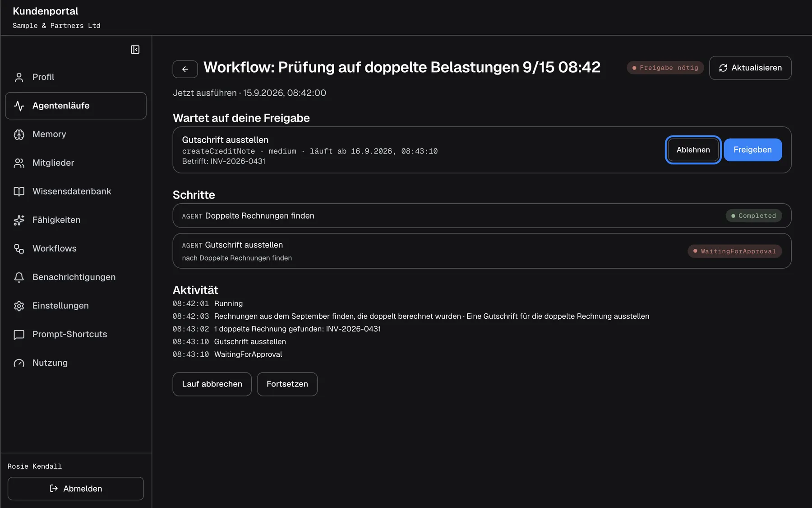This screenshot has width=812, height=508.
Task: Click the Benachrichtigungen bell icon
Action: point(19,277)
